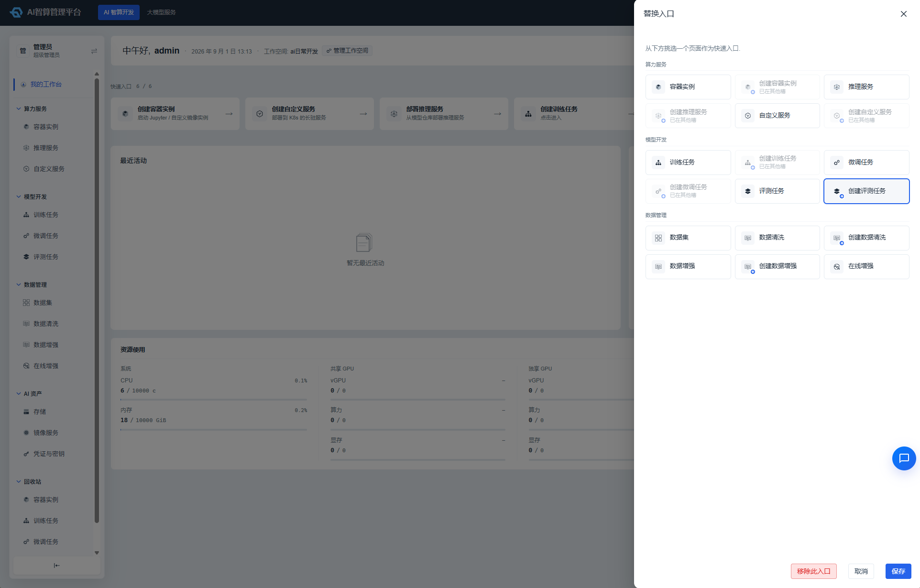920x588 pixels.
Task: Choose the 创建数据清洗 entry option
Action: click(866, 238)
